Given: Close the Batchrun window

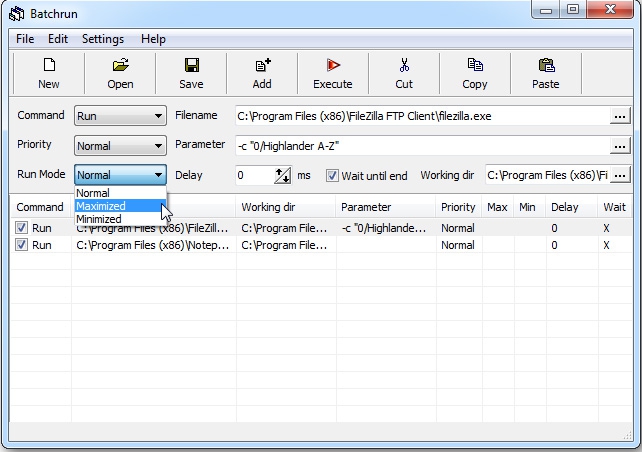Looking at the screenshot, I should tap(610, 9).
